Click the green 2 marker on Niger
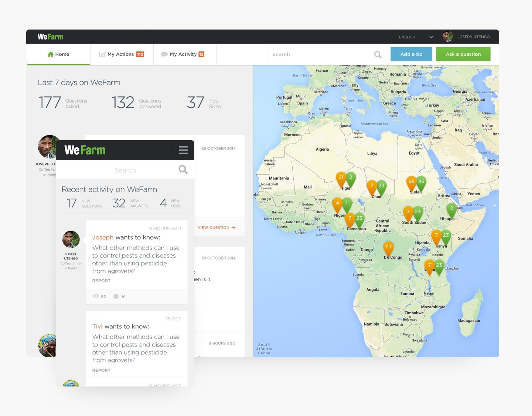Viewport: 532px width, 416px height. 351,179
